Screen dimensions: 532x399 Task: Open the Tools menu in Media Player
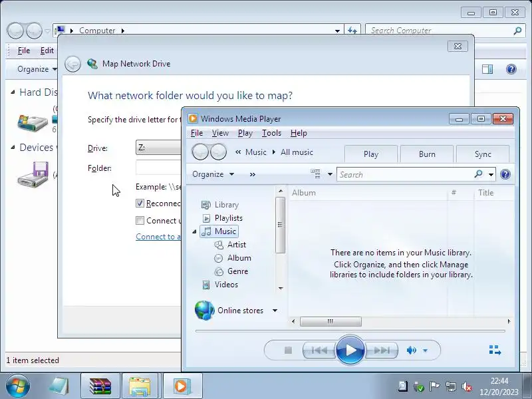pos(271,133)
